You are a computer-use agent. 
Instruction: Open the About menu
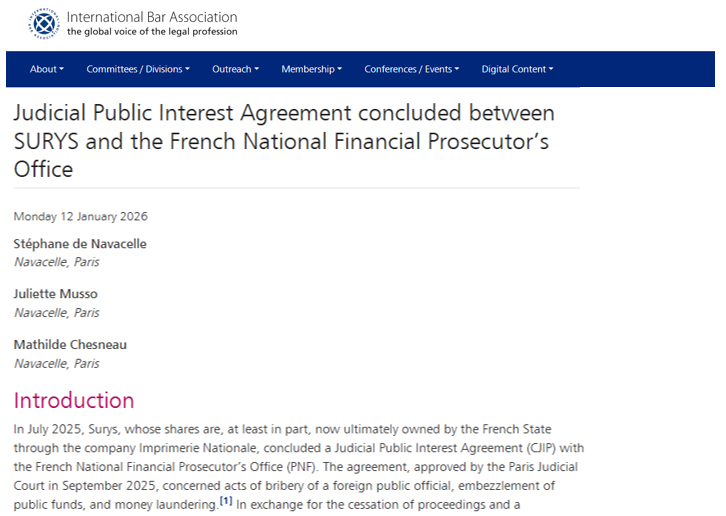(46, 69)
